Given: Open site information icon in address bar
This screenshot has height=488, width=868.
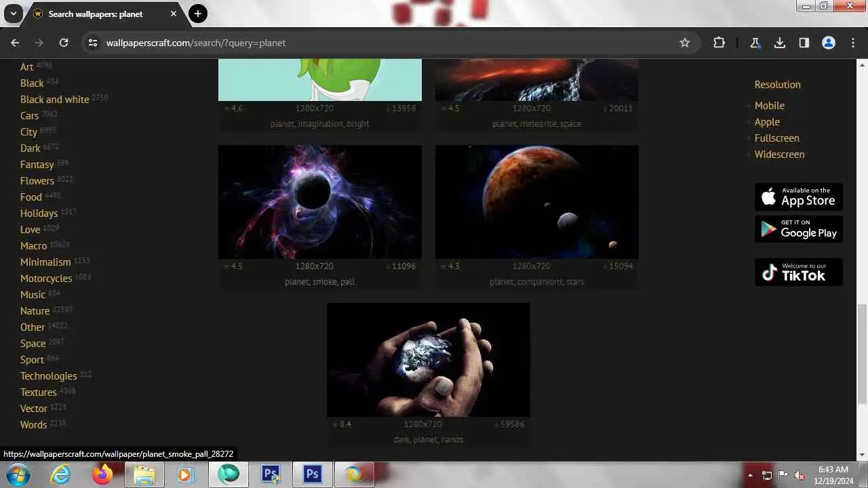Looking at the screenshot, I should pyautogui.click(x=93, y=43).
